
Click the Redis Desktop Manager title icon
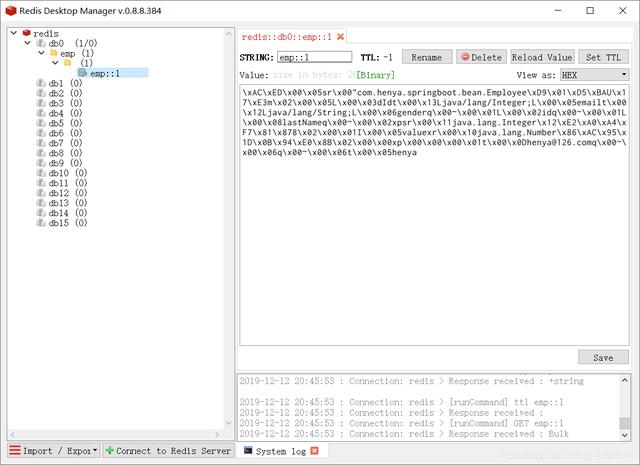tap(11, 11)
